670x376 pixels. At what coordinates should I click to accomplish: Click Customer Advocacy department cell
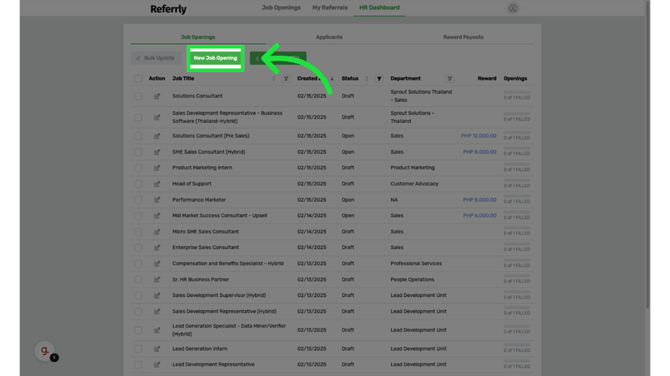(x=414, y=184)
